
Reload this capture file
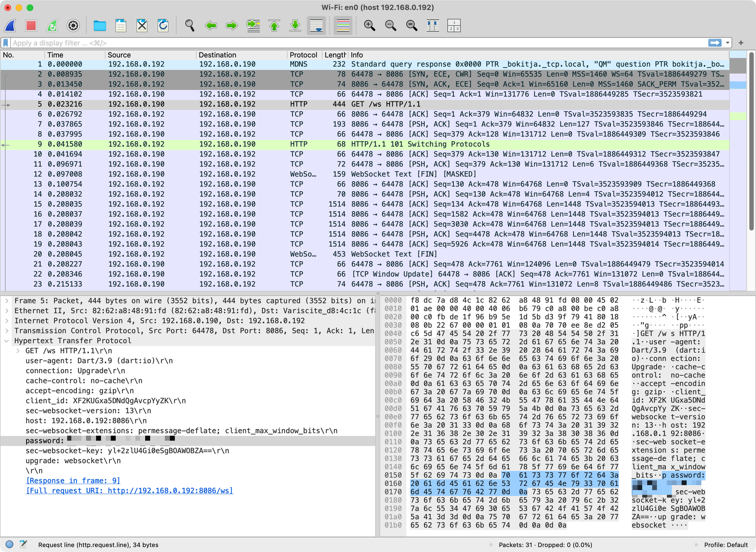click(164, 26)
